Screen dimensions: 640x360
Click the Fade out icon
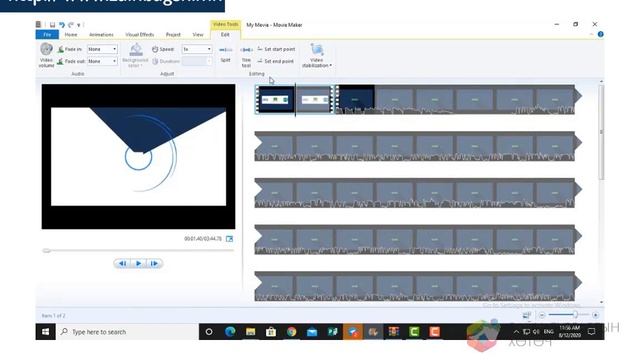tap(61, 61)
